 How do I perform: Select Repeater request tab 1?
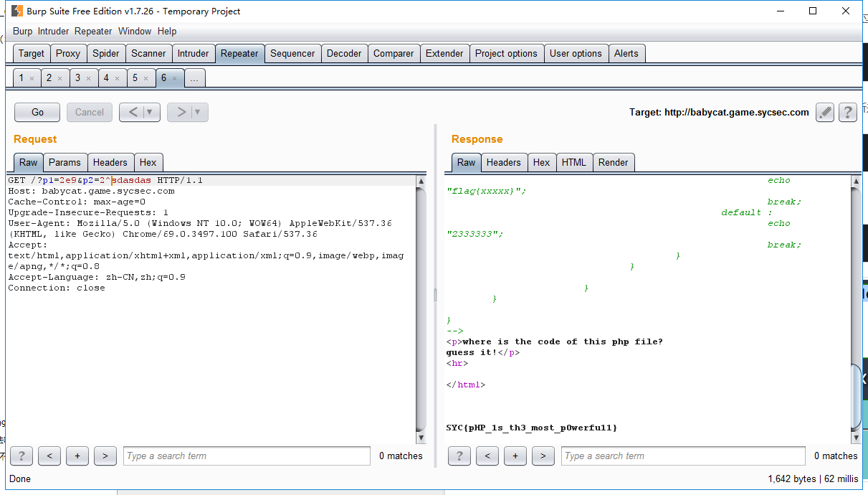(22, 77)
